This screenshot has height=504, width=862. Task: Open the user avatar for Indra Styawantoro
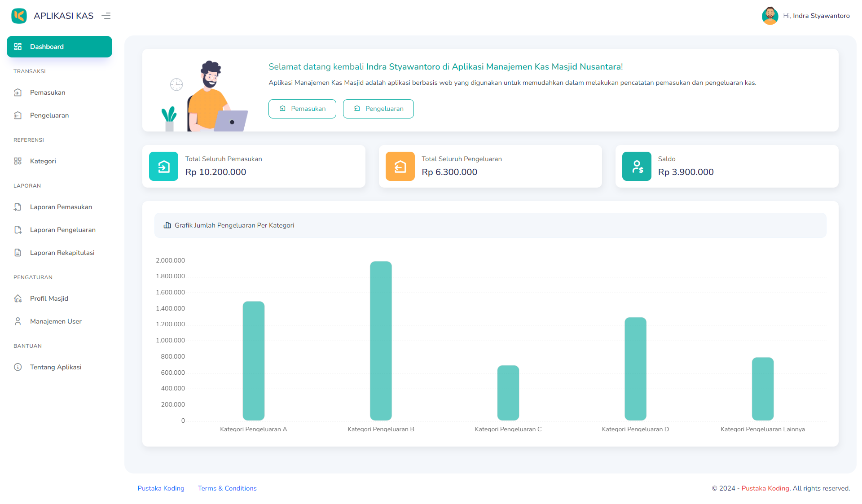point(770,16)
